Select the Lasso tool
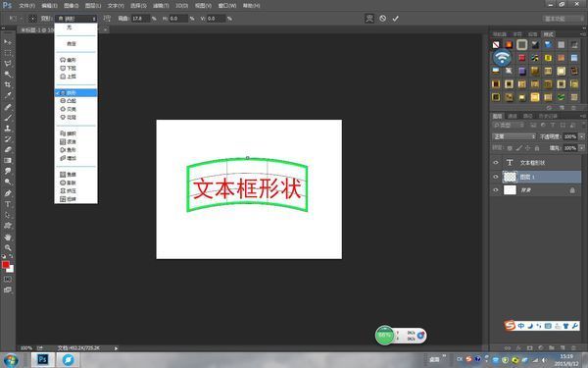588x368 pixels. [8, 63]
